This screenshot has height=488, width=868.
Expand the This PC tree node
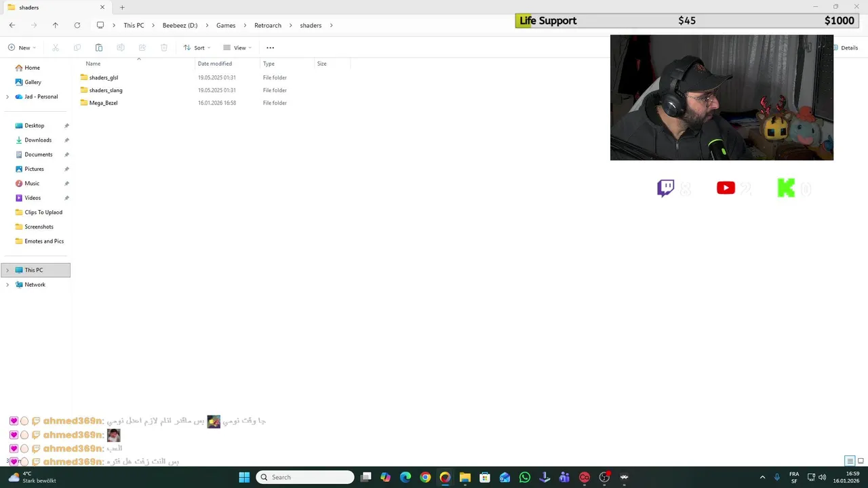pyautogui.click(x=7, y=270)
